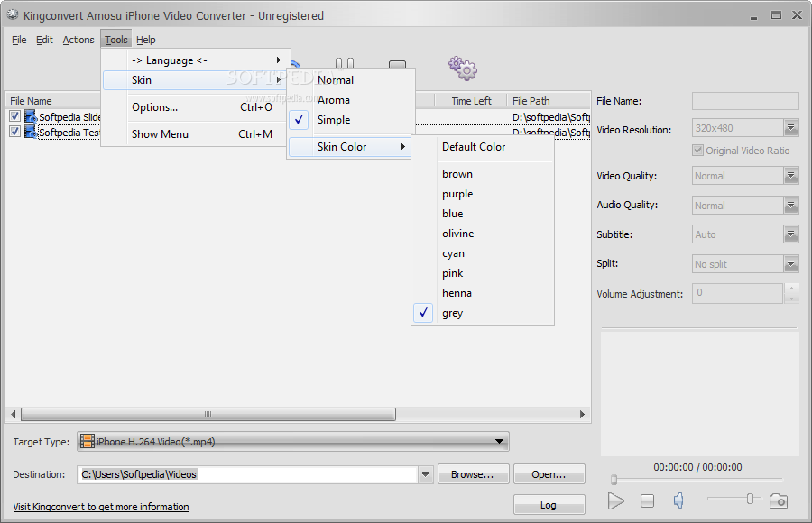This screenshot has width=812, height=523.
Task: Increase Volume Adjustment with the up arrow
Action: pos(791,288)
